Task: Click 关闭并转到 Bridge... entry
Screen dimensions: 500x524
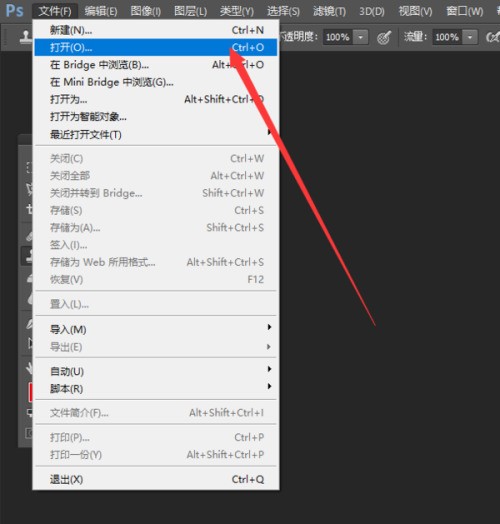Action: click(x=156, y=193)
